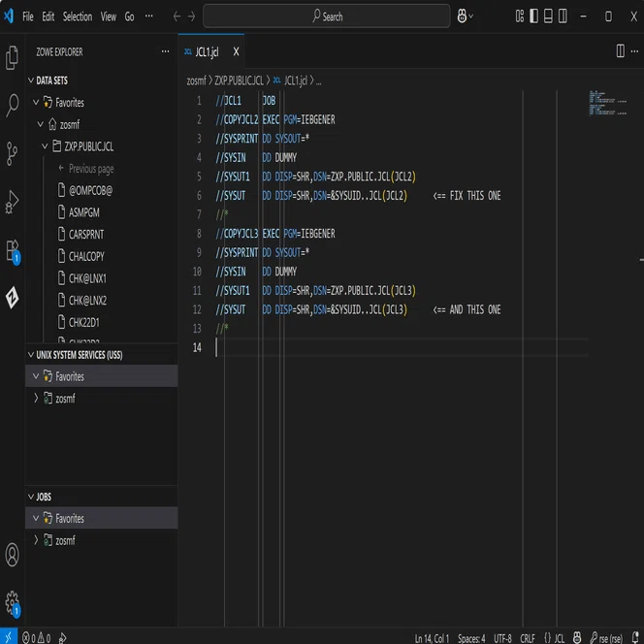Click Previous page link in data sets

click(91, 169)
